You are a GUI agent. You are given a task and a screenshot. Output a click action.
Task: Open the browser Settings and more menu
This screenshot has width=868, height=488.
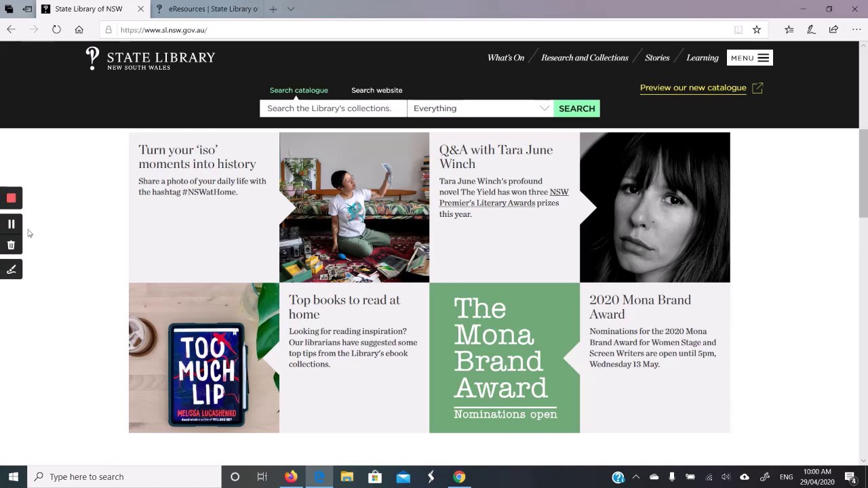coord(856,30)
